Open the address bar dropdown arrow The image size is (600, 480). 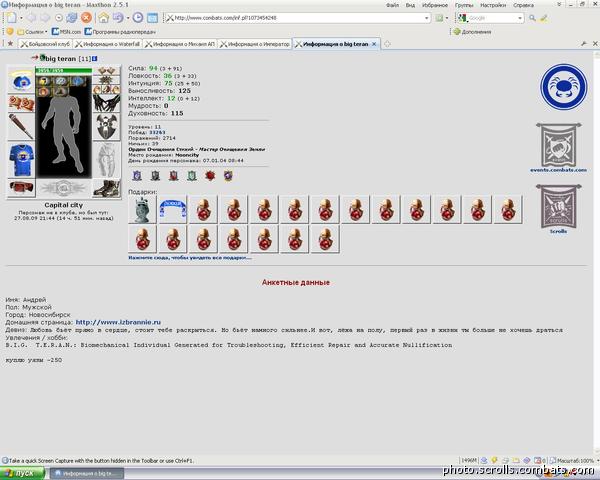[427, 18]
